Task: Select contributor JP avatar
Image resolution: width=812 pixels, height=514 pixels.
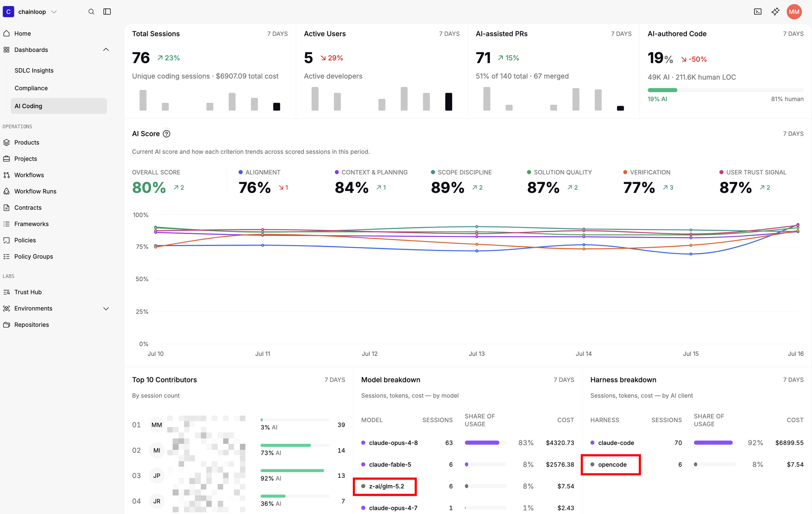Action: point(157,476)
